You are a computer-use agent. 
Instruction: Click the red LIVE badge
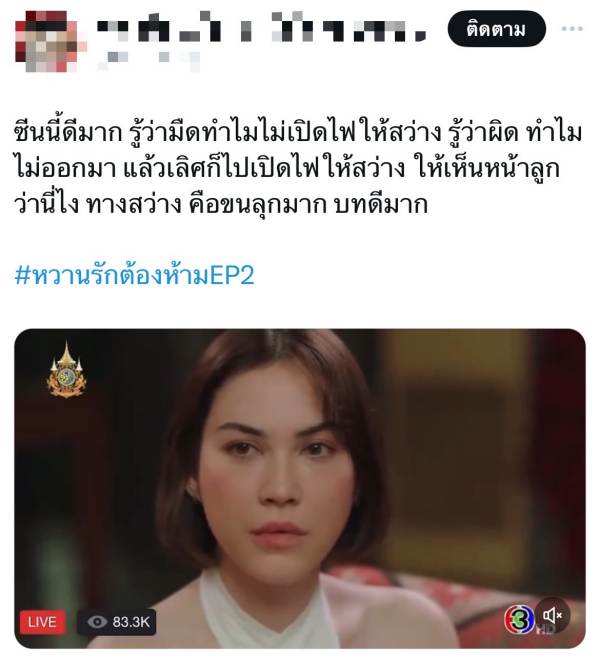tap(42, 622)
